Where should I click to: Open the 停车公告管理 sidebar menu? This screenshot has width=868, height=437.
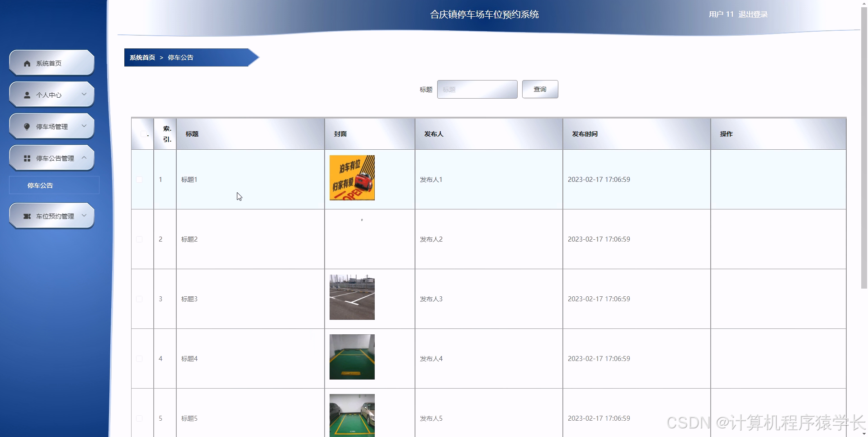pos(52,158)
